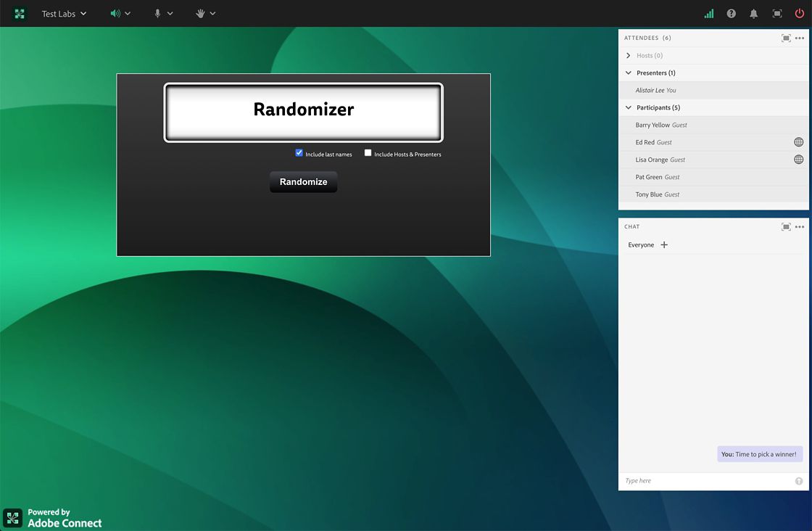This screenshot has width=812, height=531.
Task: Open the notifications bell icon
Action: (753, 13)
